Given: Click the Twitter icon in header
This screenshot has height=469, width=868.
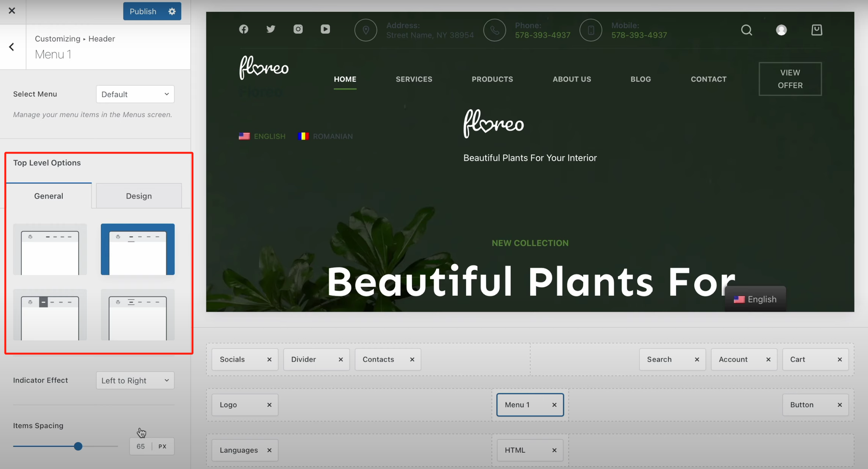Looking at the screenshot, I should [x=271, y=29].
